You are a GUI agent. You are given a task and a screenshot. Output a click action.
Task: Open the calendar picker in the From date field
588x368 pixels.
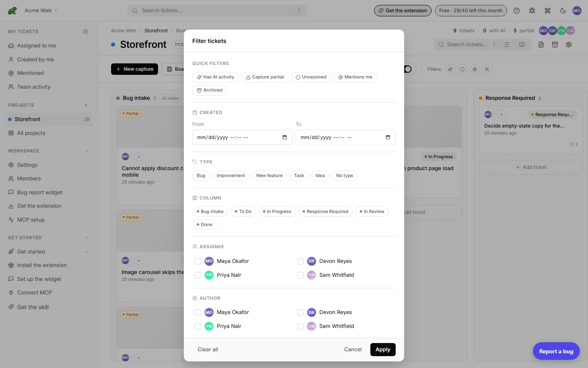point(285,137)
